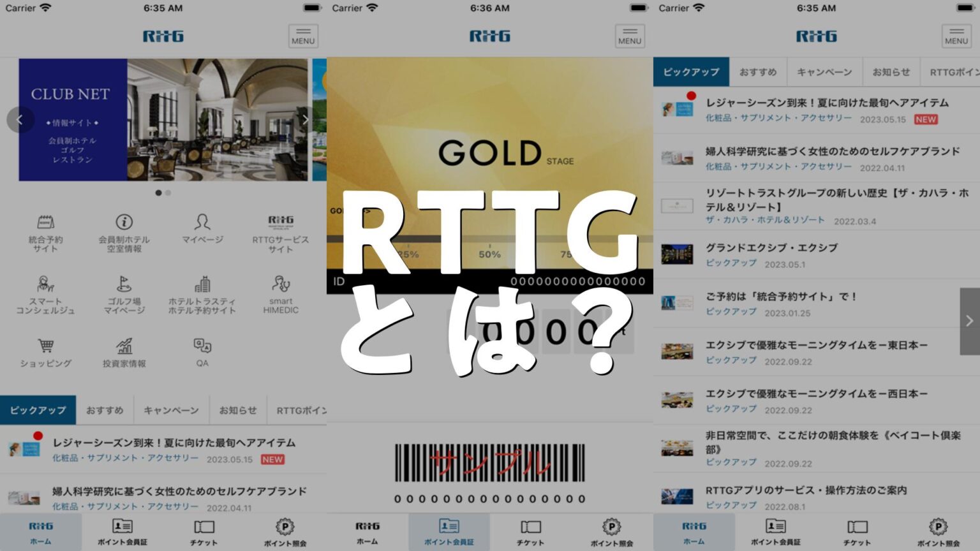Select the ショッピング cart icon
Viewport: 980px width, 551px height.
click(45, 351)
